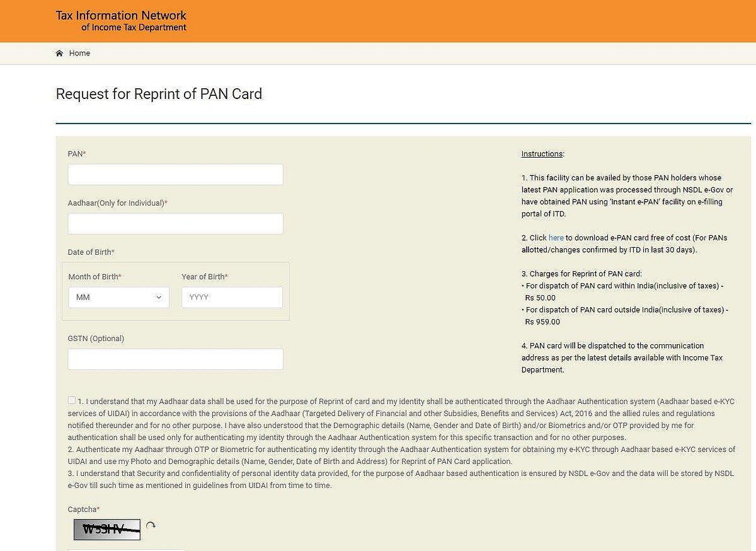Click the 'PAN*' field label
This screenshot has width=756, height=551.
76,154
